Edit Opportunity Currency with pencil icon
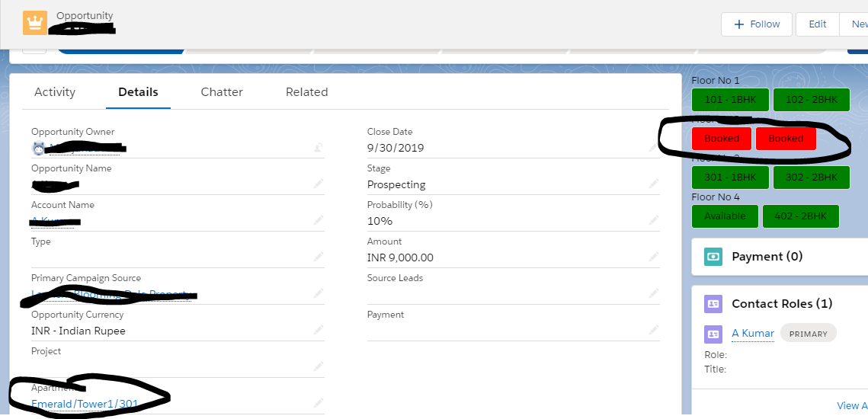Image resolution: width=868 pixels, height=419 pixels. pyautogui.click(x=318, y=331)
